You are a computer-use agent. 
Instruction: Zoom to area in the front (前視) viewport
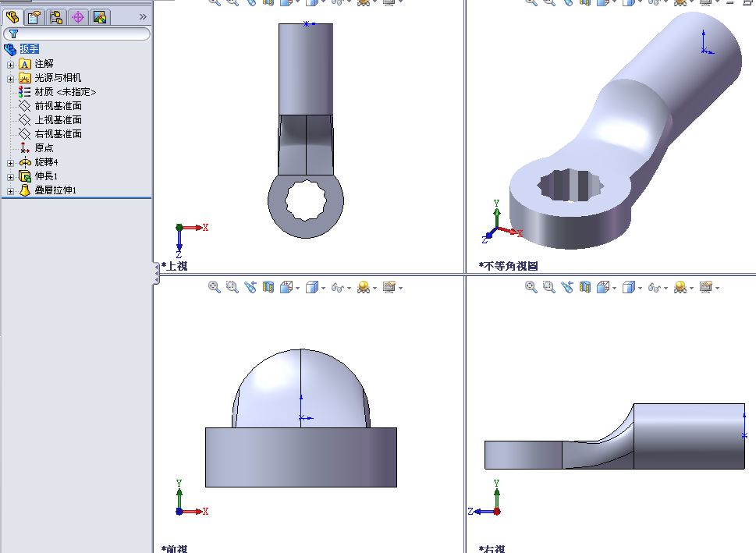coord(232,287)
